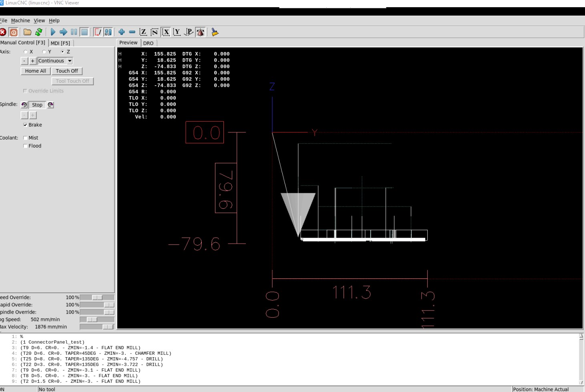
Task: Adjust Spindle Override slider
Action: [x=97, y=312]
